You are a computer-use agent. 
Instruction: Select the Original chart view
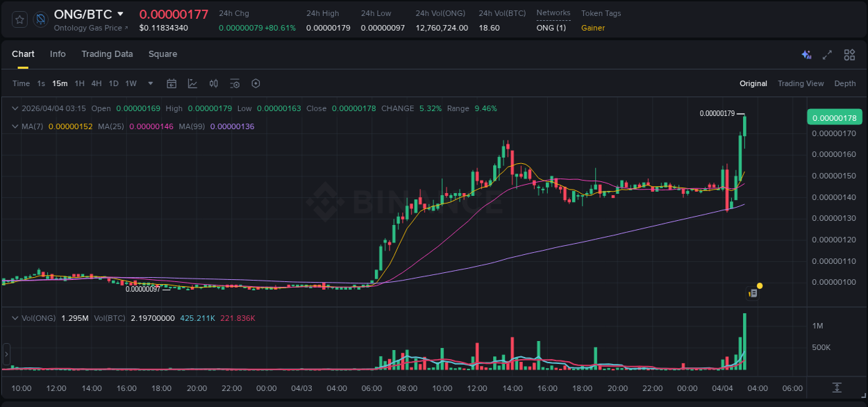(x=753, y=83)
